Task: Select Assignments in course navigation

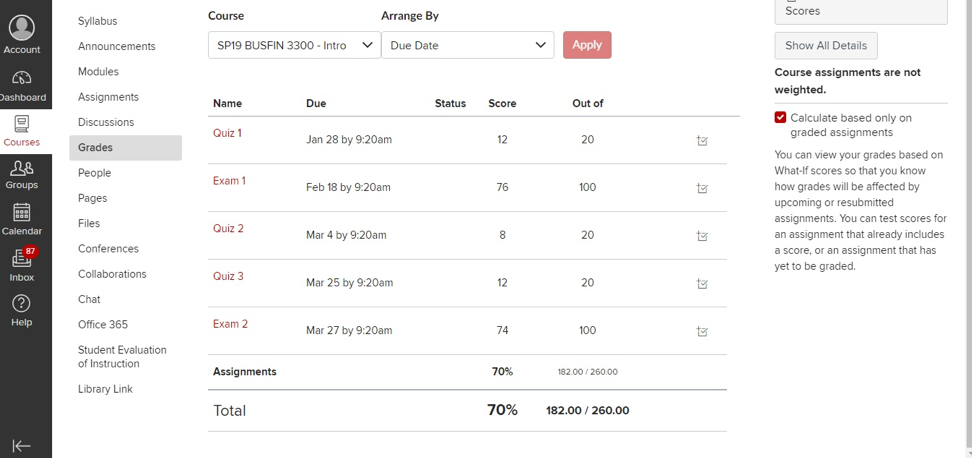Action: pyautogui.click(x=108, y=97)
